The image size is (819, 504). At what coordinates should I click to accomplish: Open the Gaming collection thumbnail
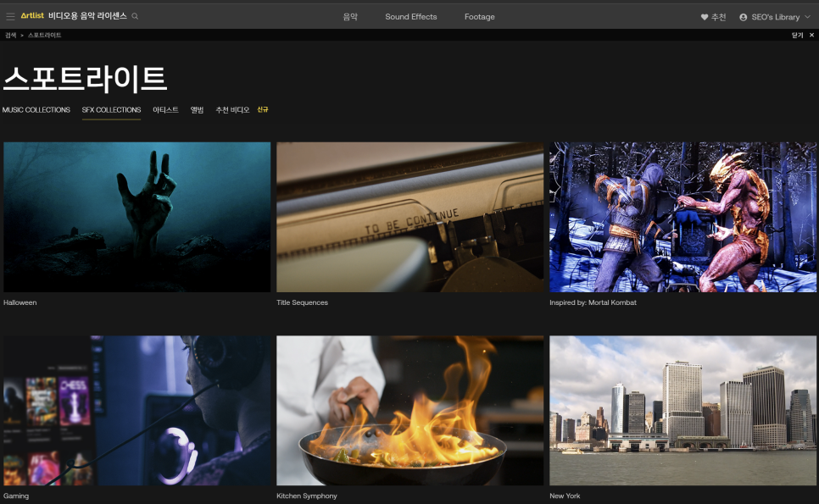(x=136, y=411)
